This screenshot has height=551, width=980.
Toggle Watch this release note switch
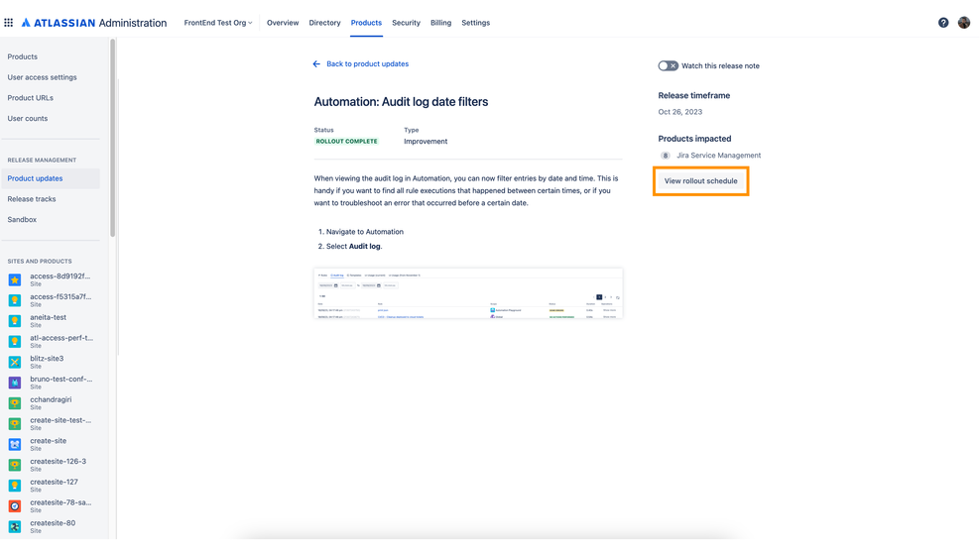668,65
